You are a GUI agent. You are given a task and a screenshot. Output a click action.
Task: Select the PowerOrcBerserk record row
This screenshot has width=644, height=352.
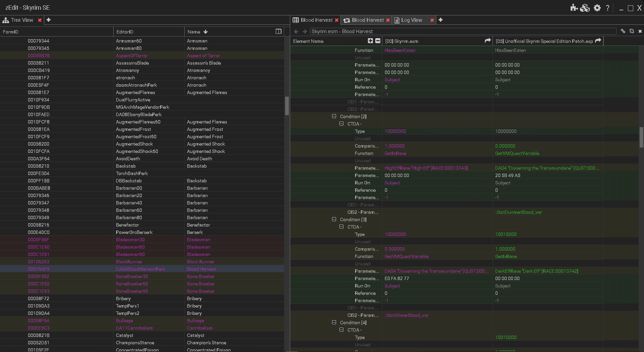(142, 232)
